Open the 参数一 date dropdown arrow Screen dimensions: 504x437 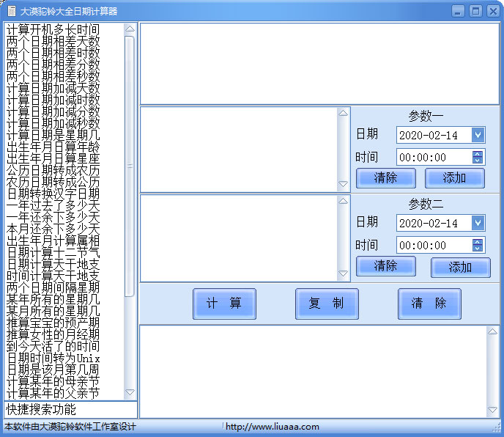(478, 135)
